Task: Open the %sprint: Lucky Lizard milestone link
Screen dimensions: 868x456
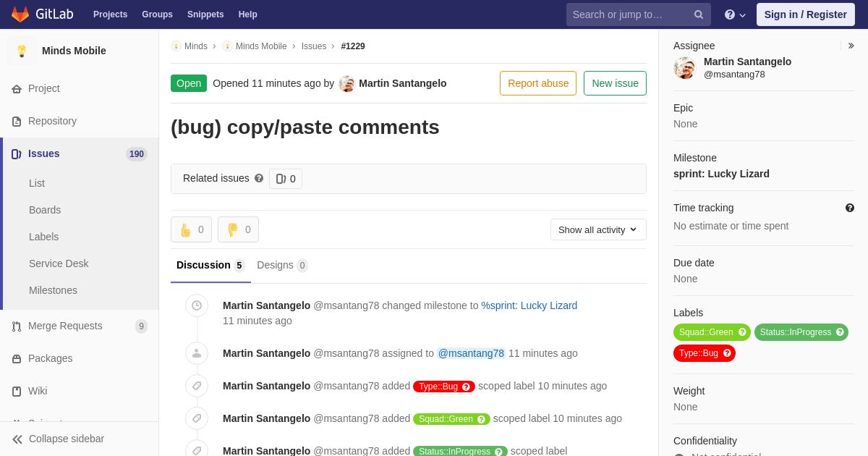Action: pos(529,305)
